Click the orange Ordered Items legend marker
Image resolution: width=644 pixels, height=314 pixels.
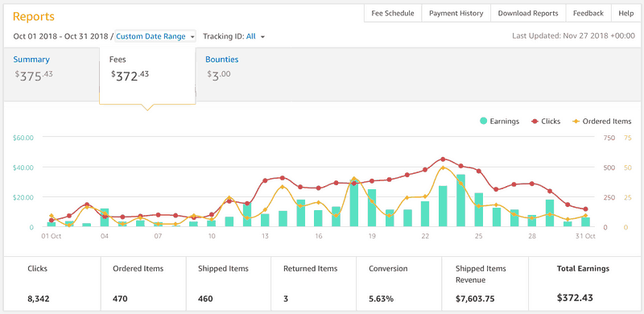click(576, 122)
